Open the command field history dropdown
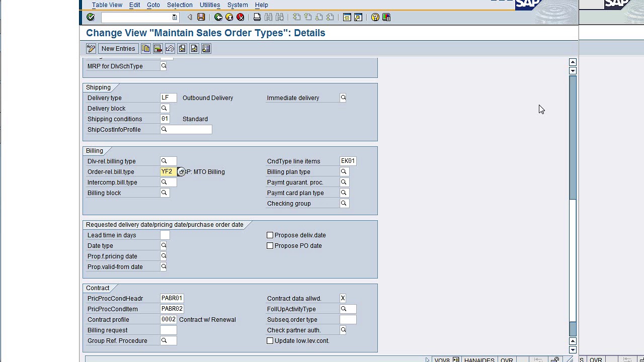Screen dimensions: 644x362 (x=175, y=17)
